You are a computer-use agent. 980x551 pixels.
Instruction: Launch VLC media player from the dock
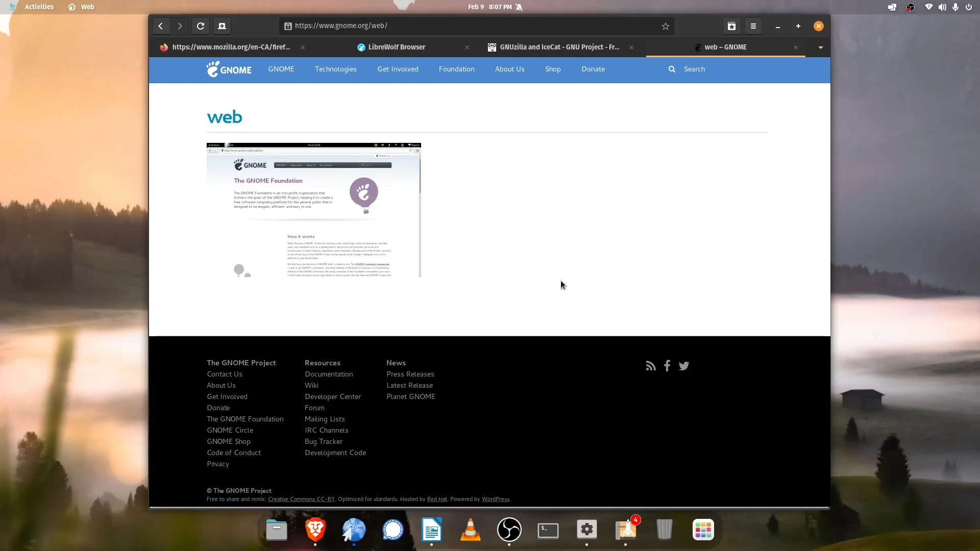470,530
